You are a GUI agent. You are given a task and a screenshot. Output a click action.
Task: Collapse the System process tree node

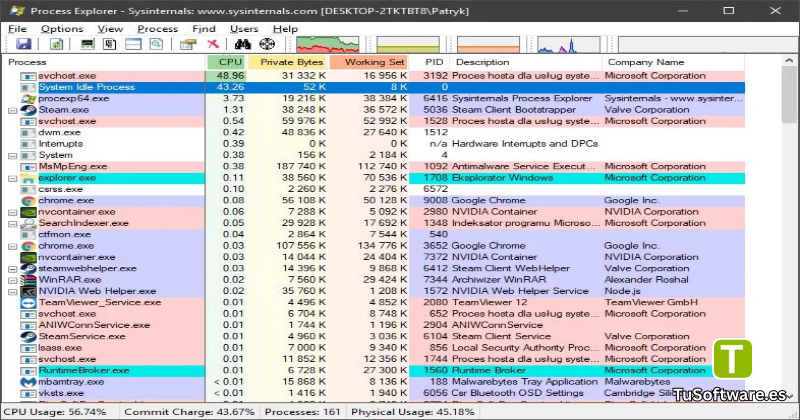pos(13,156)
